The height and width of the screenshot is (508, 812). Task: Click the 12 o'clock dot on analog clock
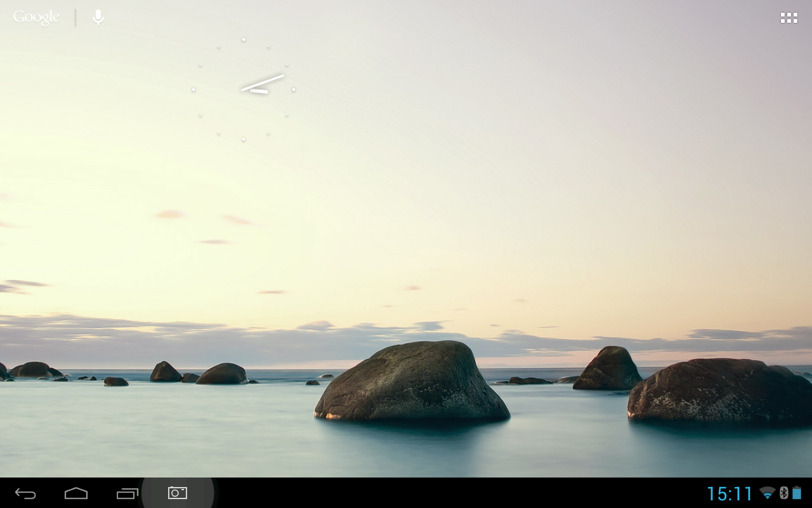(x=243, y=39)
